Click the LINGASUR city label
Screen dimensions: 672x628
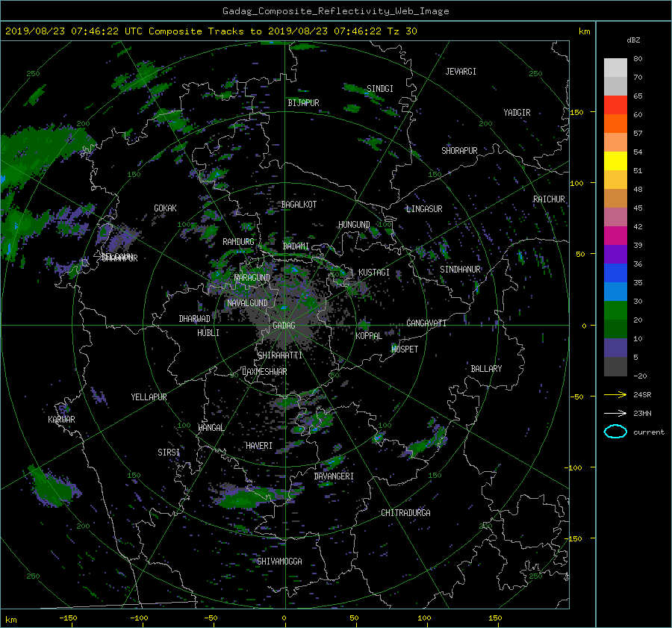pos(424,209)
